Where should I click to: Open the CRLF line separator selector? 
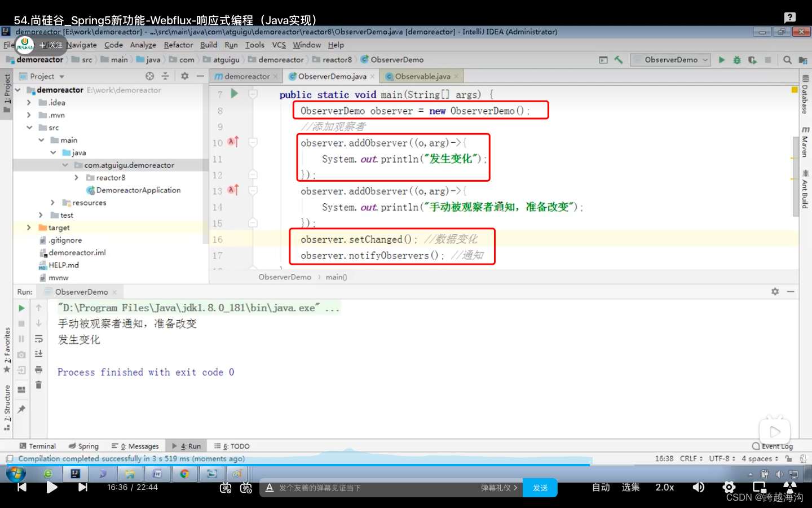(x=691, y=459)
